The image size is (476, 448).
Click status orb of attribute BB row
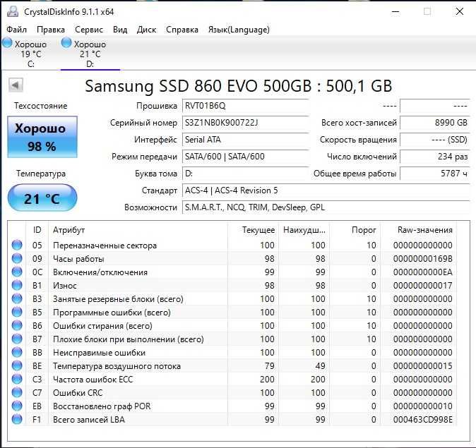(17, 352)
